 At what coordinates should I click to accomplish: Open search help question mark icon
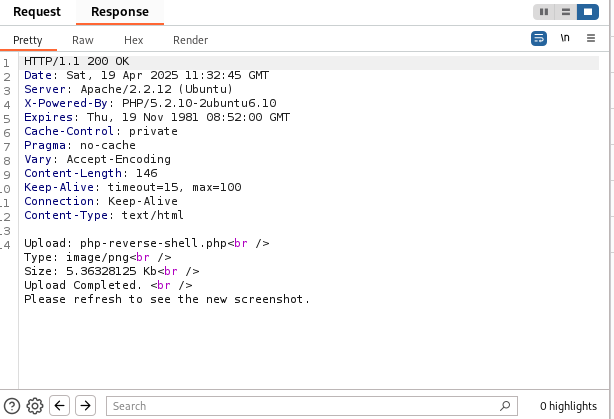[12, 405]
